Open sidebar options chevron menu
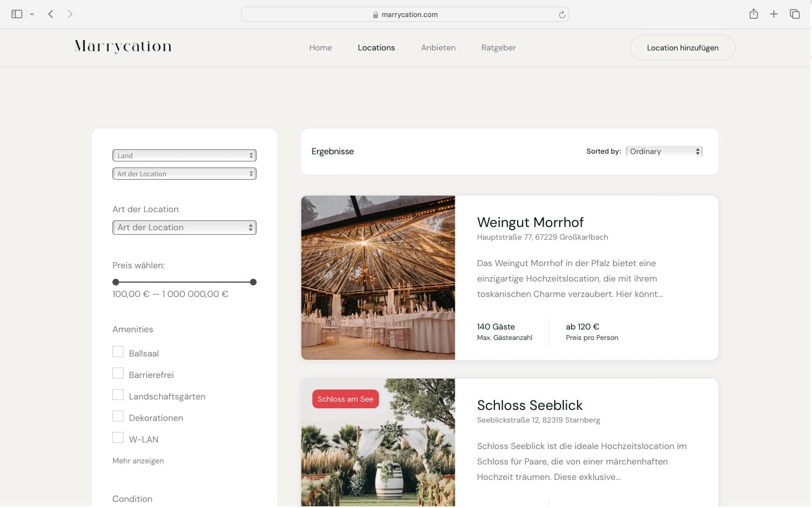Screen dimensions: 812x508 (x=32, y=14)
